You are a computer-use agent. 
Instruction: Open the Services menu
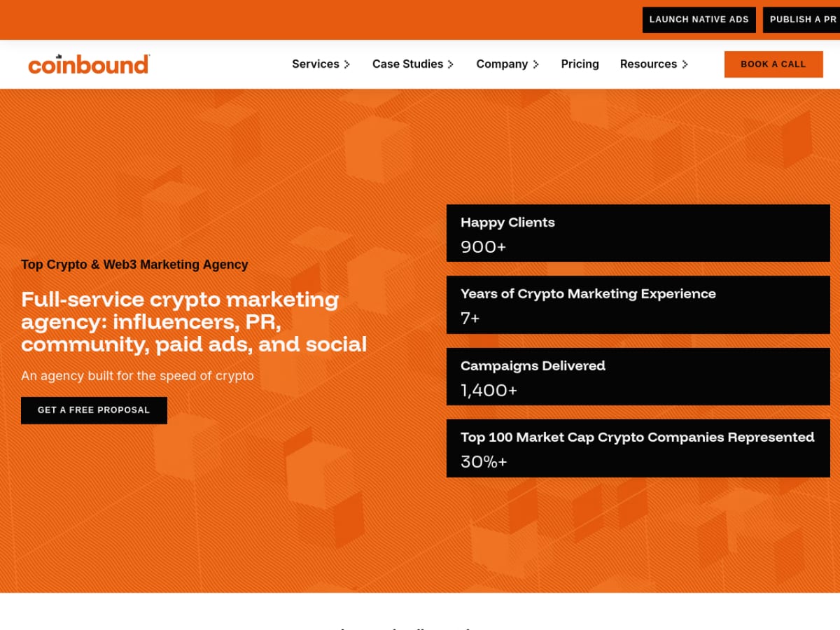pyautogui.click(x=316, y=64)
